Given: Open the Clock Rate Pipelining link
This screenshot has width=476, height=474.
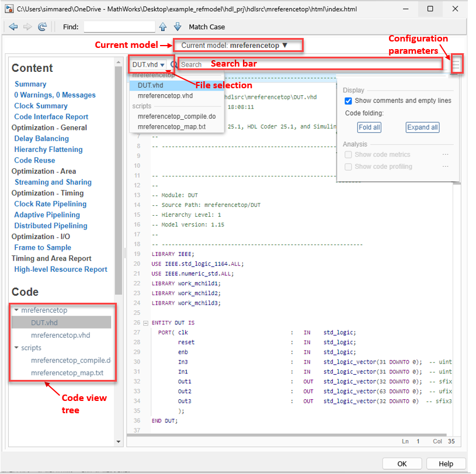Looking at the screenshot, I should tap(50, 204).
